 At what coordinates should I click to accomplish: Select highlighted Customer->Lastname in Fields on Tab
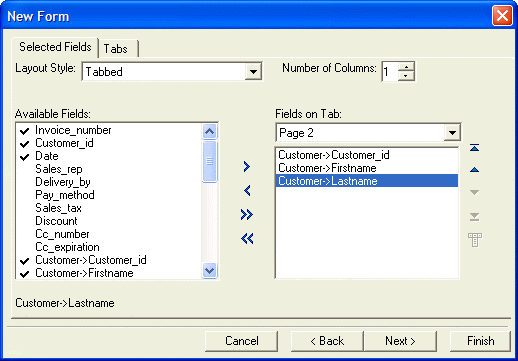[367, 181]
